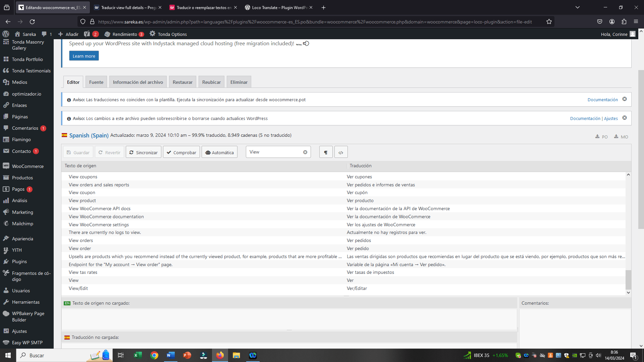The height and width of the screenshot is (362, 644).
Task: Open comments bubble in admin bar
Action: tap(47, 34)
